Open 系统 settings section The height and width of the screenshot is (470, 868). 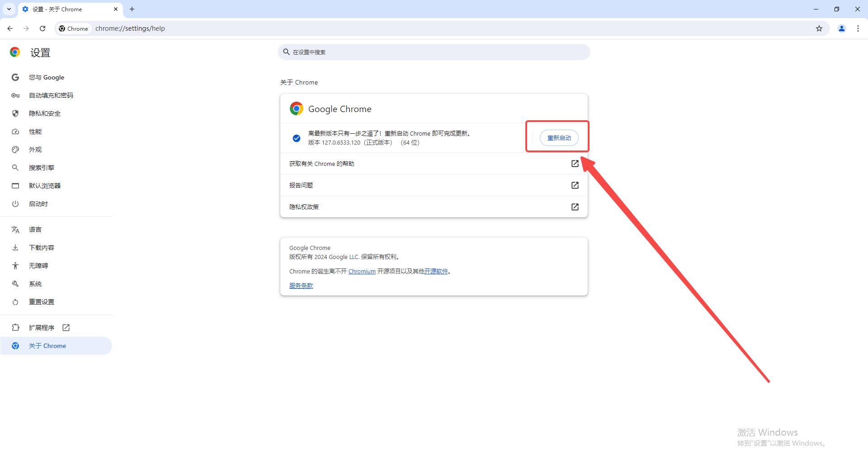click(x=56, y=284)
